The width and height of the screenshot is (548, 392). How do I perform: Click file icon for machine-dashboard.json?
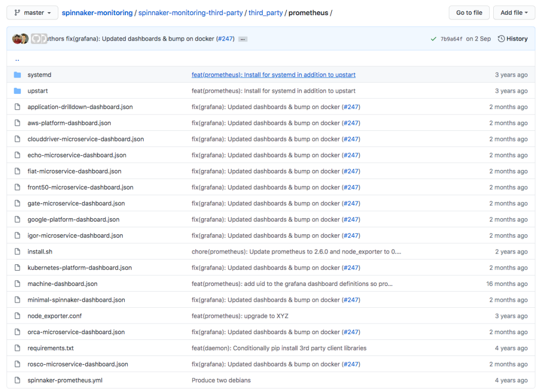(17, 283)
